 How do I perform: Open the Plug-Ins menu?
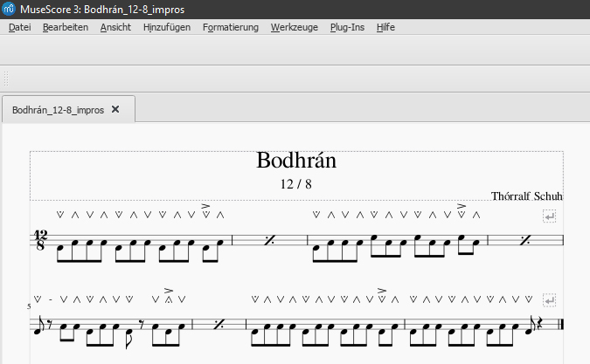tap(347, 27)
